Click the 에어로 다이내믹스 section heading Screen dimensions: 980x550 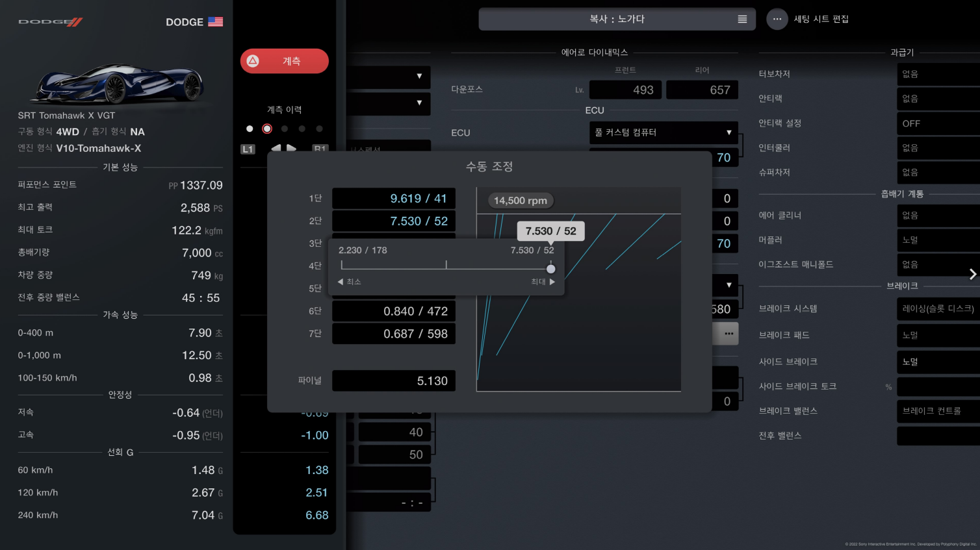[x=595, y=53]
